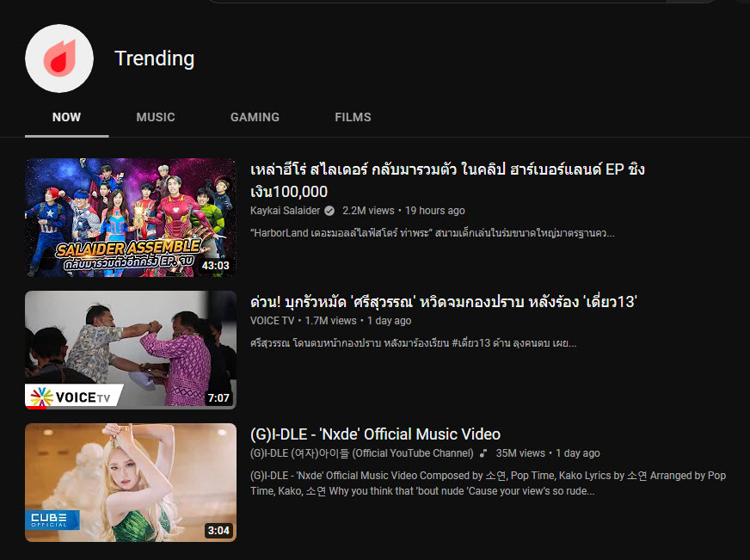Viewport: 750px width, 560px height.
Task: Click the Trending flame channel icon
Action: coord(59,58)
